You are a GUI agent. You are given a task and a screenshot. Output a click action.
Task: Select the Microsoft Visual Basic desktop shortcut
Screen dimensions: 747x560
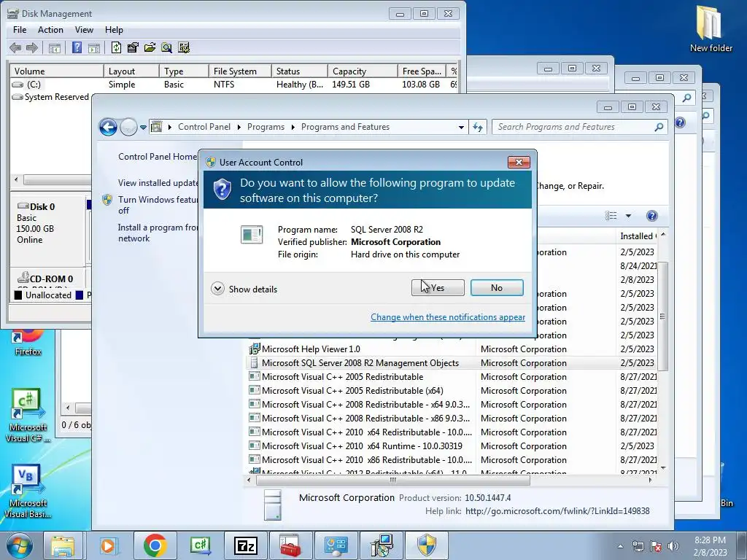[27, 491]
